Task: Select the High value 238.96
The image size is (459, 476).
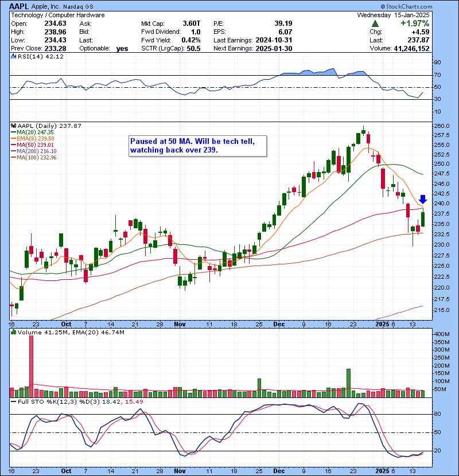Action: click(x=55, y=32)
